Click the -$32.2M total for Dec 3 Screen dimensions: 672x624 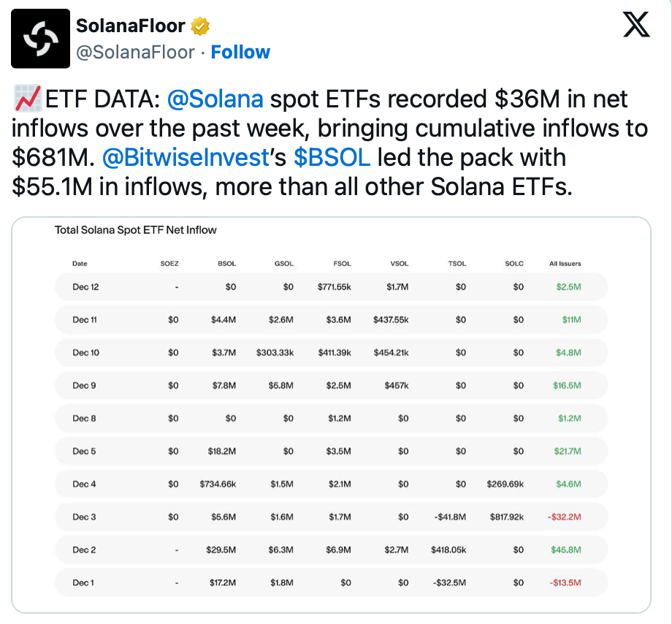565,517
